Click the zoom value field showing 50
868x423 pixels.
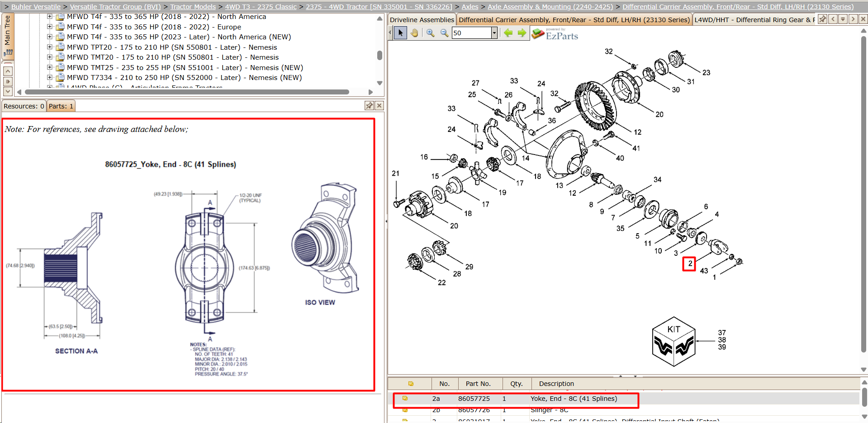[471, 33]
